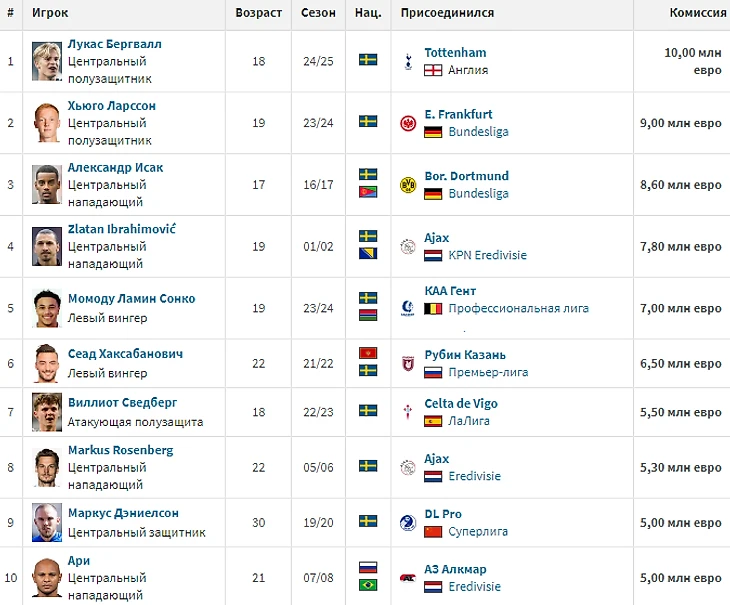Sort by Сезон column header
730x605 pixels.
pos(318,13)
